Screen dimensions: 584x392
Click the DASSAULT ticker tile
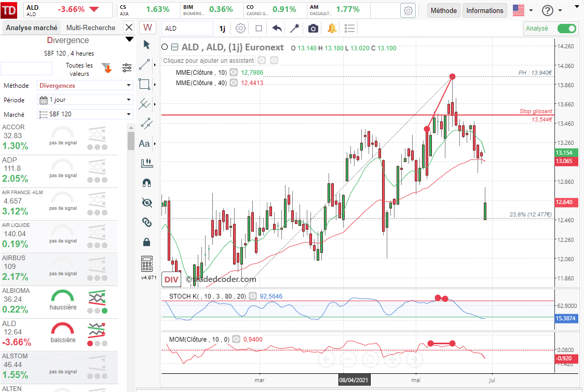tap(339, 10)
